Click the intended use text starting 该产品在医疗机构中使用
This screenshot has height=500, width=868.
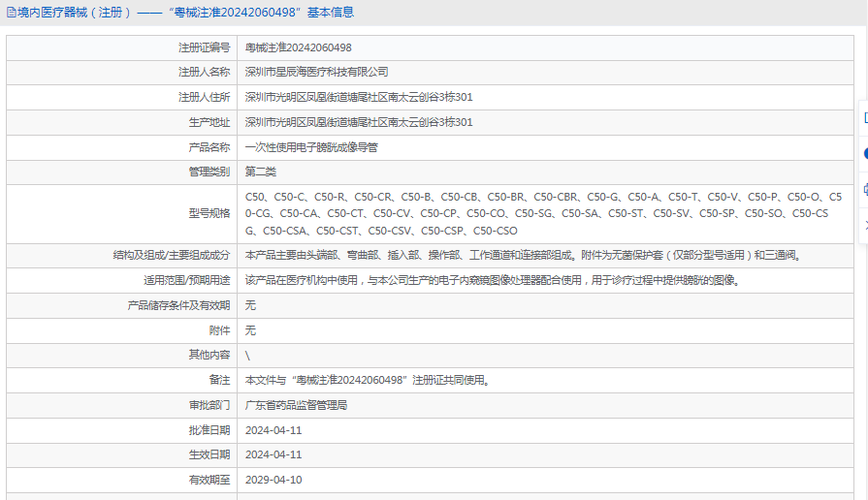point(494,280)
